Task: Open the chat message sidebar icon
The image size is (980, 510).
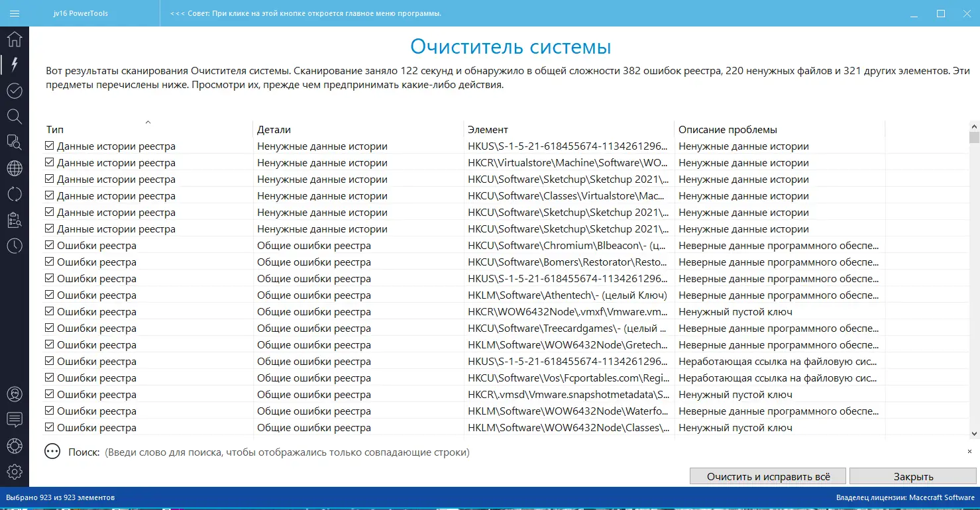Action: pos(15,420)
